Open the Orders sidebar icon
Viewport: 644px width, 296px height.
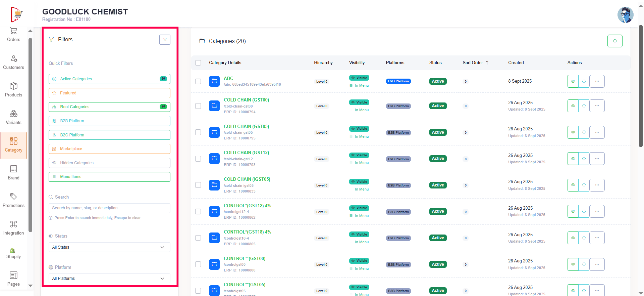pyautogui.click(x=13, y=31)
